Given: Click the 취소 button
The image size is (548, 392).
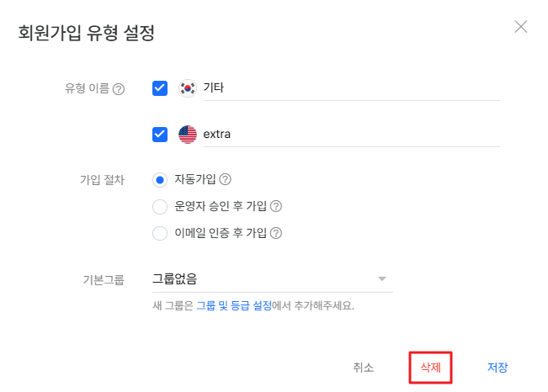Looking at the screenshot, I should coord(363,368).
